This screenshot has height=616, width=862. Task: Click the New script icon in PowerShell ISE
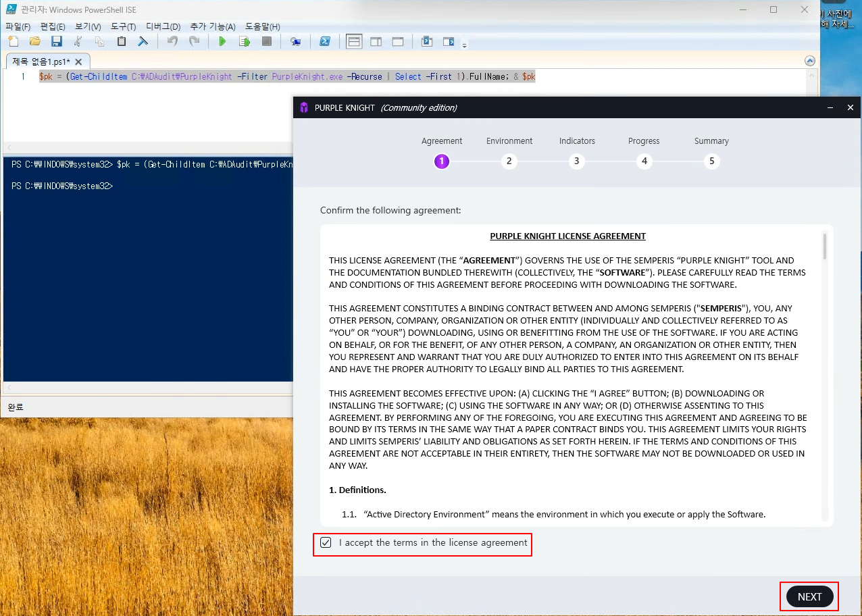14,41
